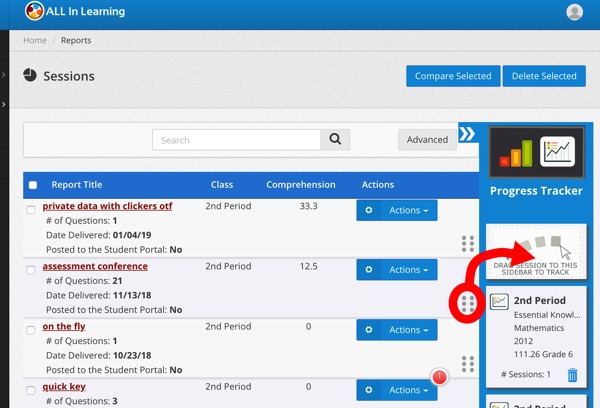600x408 pixels.
Task: Click the Compare Selected button
Action: point(452,76)
